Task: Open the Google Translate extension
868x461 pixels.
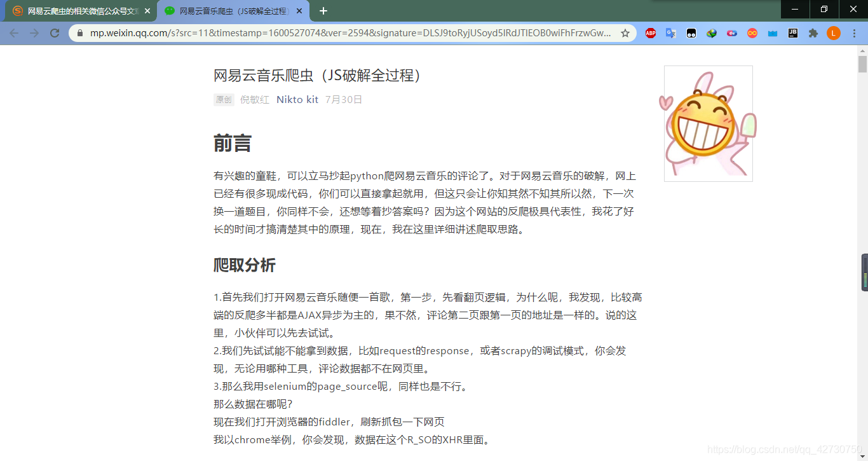Action: click(671, 33)
